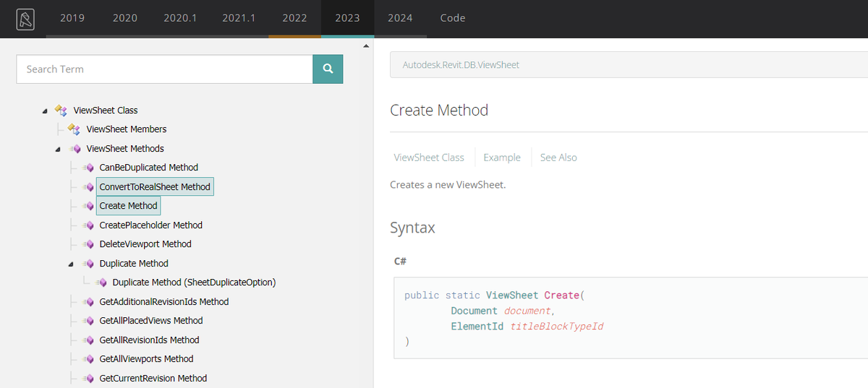
Task: Click the GetAllViewports Method icon
Action: pyautogui.click(x=88, y=359)
